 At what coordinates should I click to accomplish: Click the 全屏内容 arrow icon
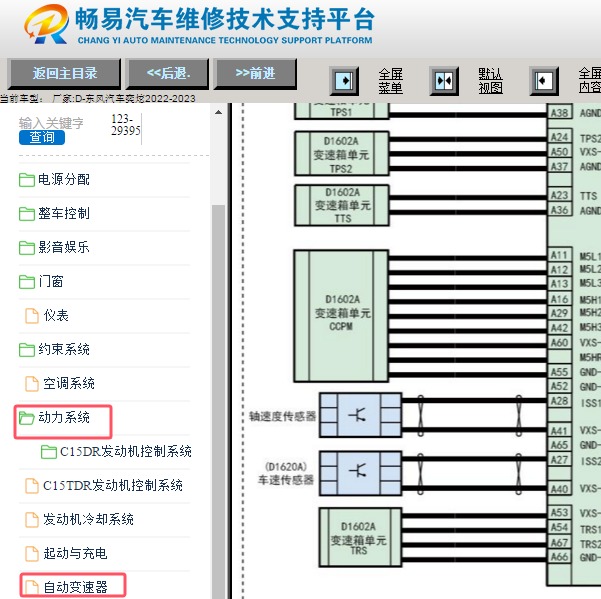tap(544, 81)
